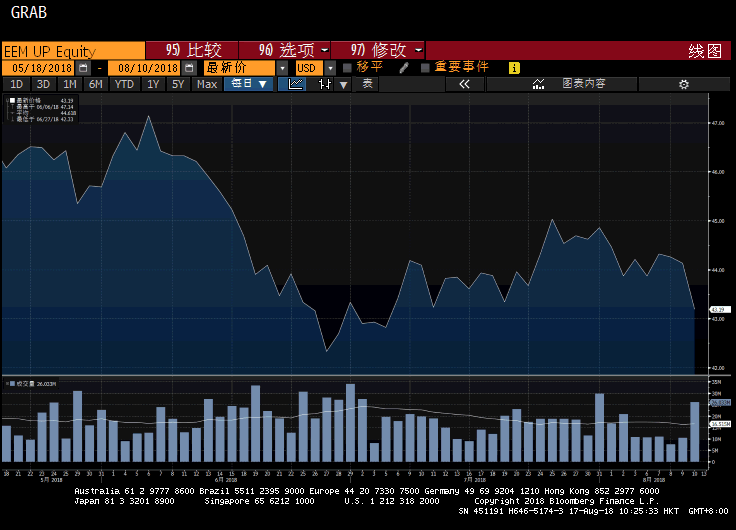
Task: Click the USD currency field
Action: click(309, 68)
